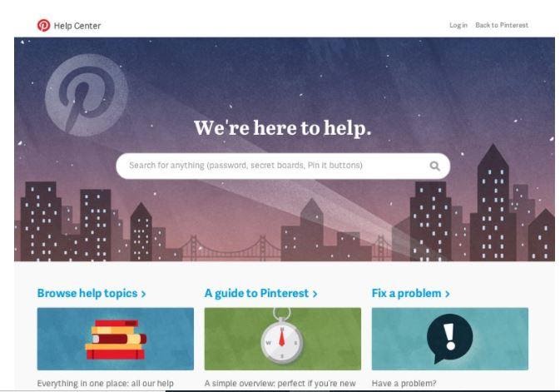This screenshot has width=560, height=392.
Task: Click the large faded Pinterest spotlight logo
Action: click(x=87, y=95)
